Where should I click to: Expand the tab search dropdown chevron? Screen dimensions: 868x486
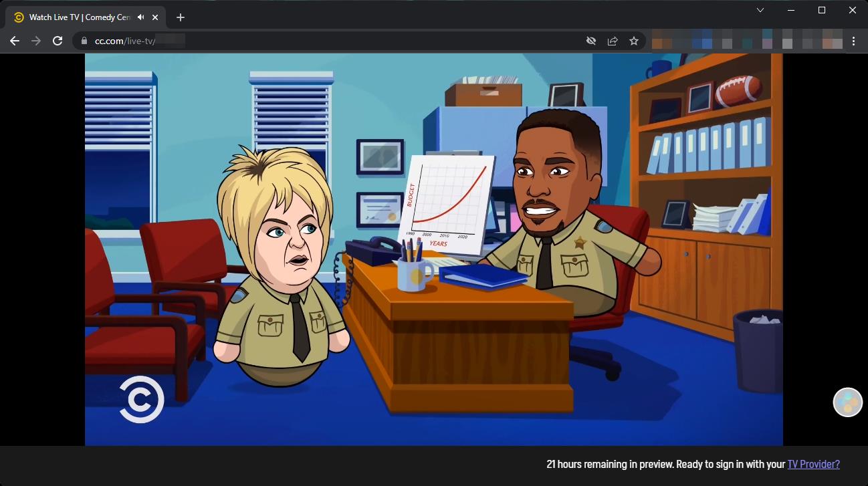click(760, 10)
